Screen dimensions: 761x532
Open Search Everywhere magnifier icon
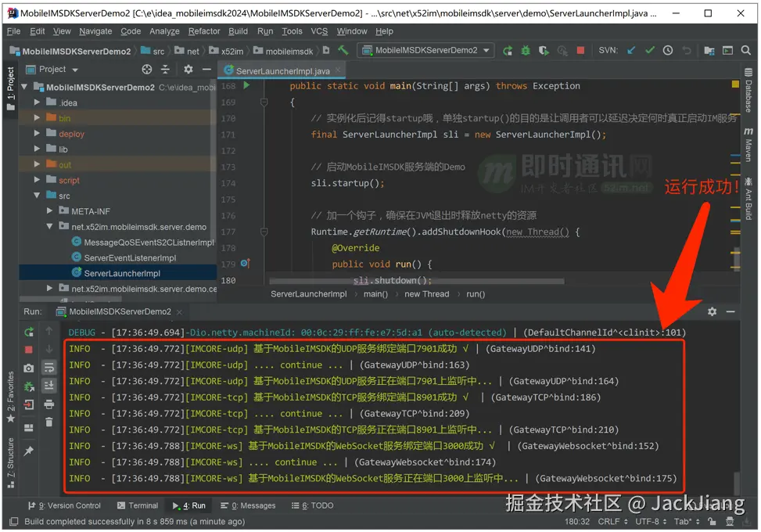746,51
